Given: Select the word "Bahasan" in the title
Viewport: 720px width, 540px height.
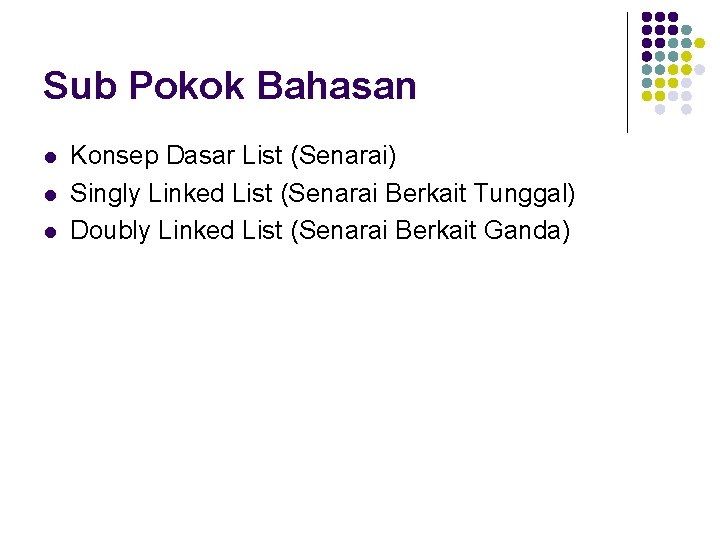Looking at the screenshot, I should (336, 85).
